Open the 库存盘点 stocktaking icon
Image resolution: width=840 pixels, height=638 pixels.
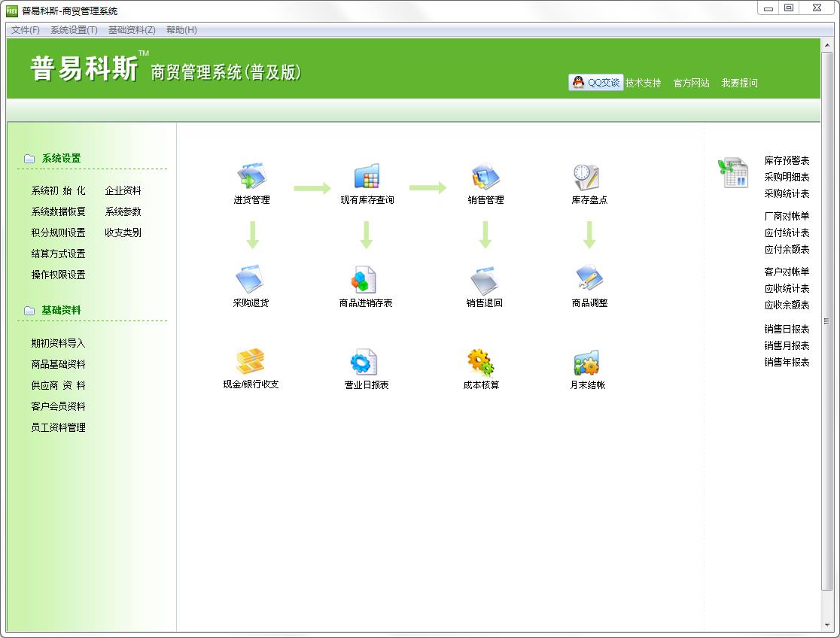tap(586, 177)
